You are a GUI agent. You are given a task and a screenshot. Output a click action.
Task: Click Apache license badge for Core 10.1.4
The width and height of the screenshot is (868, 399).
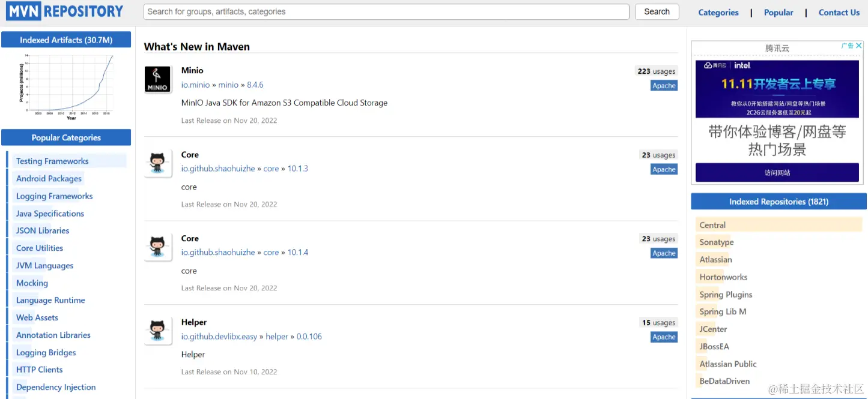[x=664, y=253]
